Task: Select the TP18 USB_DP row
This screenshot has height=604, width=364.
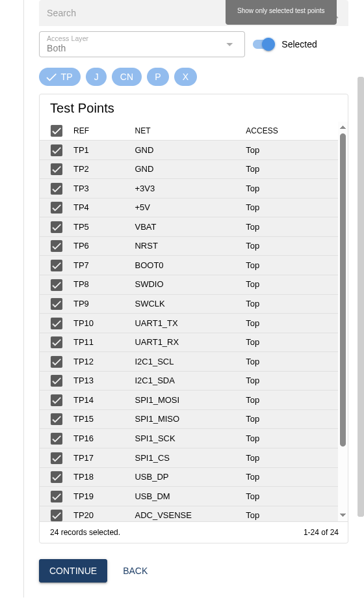Action: pyautogui.click(x=188, y=477)
